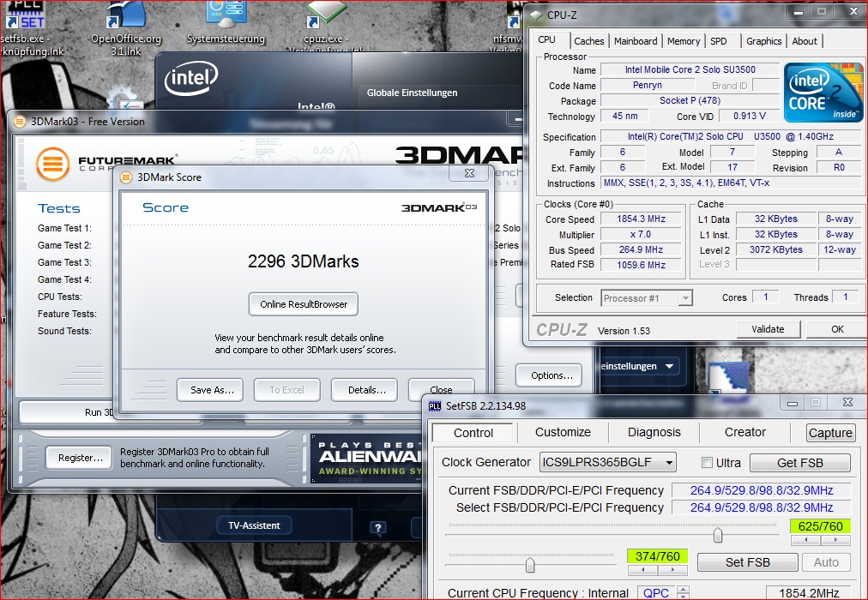This screenshot has width=868, height=600.
Task: Click the TV-Assistent button in Intel panel
Action: click(254, 525)
